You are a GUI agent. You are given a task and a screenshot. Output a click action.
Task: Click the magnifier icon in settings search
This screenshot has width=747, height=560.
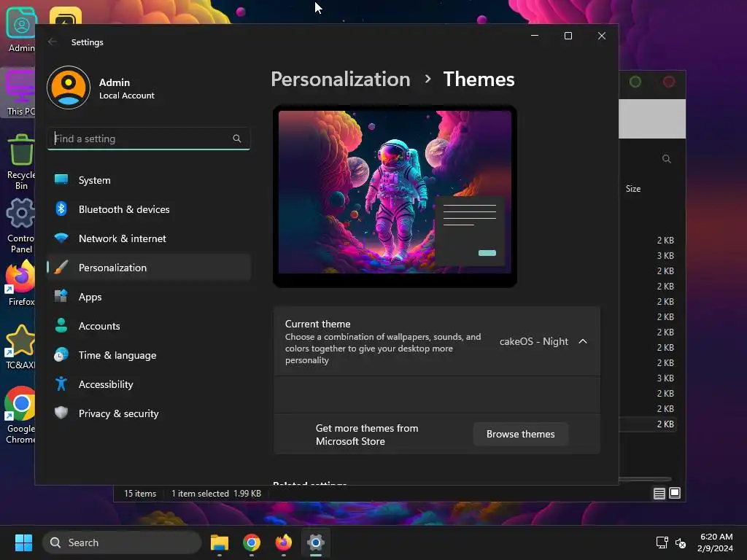pyautogui.click(x=237, y=139)
